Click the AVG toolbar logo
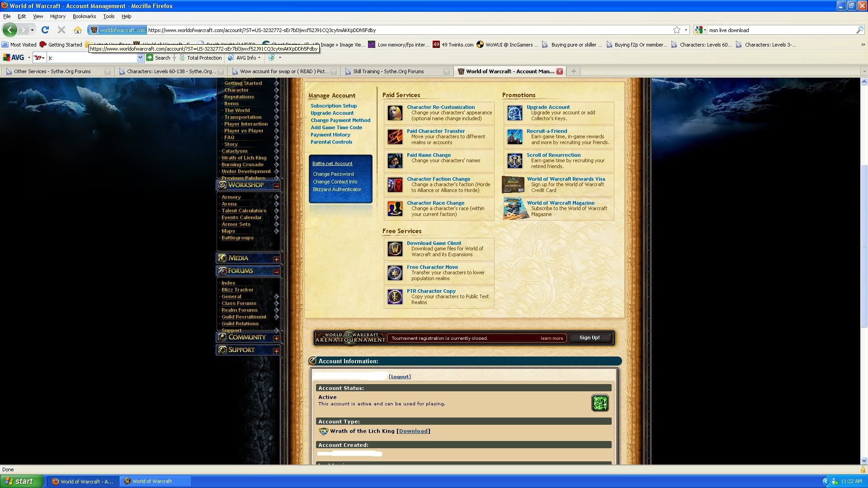The height and width of the screenshot is (488, 868). point(14,58)
